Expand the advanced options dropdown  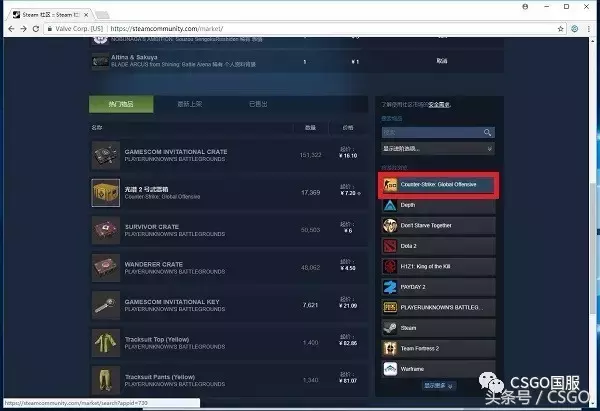(438, 149)
